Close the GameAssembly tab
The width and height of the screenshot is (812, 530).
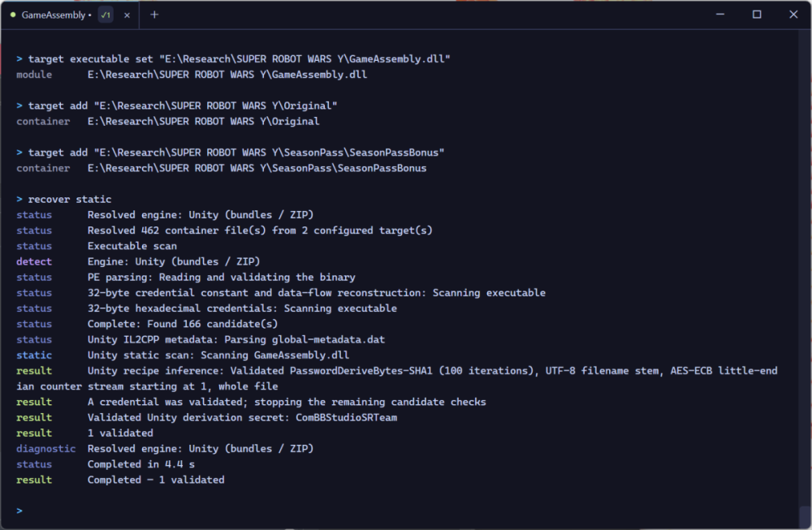click(x=127, y=15)
